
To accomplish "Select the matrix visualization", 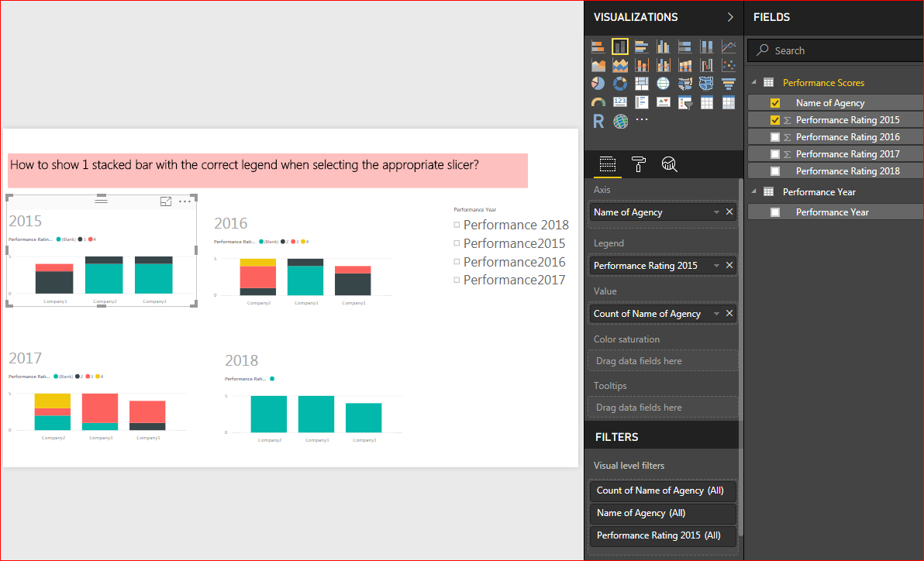I will 729,102.
